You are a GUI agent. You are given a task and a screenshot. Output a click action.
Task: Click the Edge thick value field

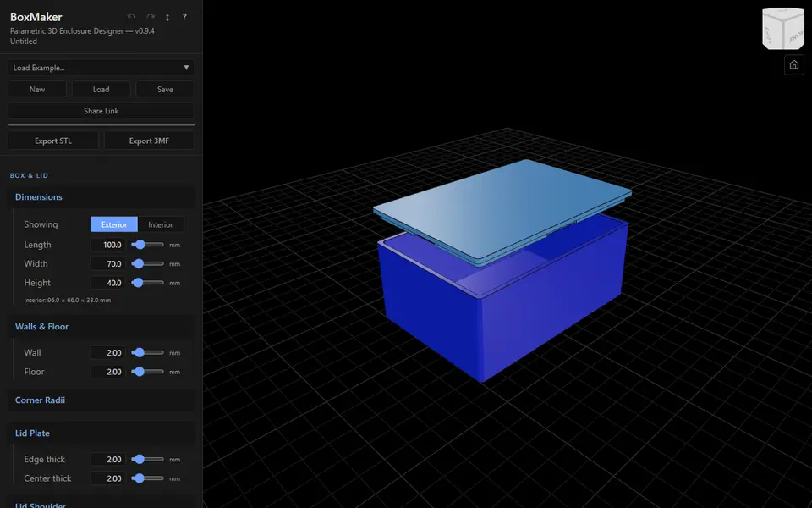coord(107,459)
